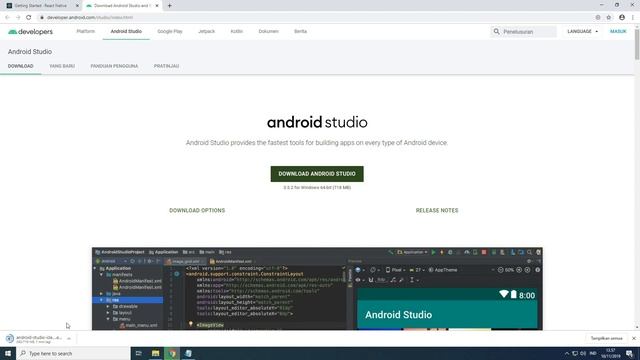Click the Type here to search box
The height and width of the screenshot is (360, 640).
tap(73, 353)
